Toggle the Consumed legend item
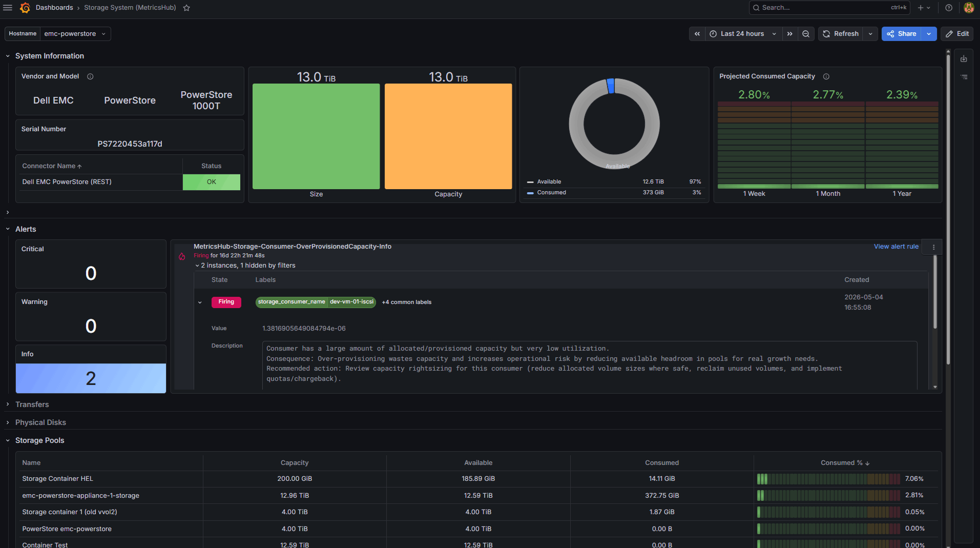Screen dimensions: 980x548 pos(551,193)
